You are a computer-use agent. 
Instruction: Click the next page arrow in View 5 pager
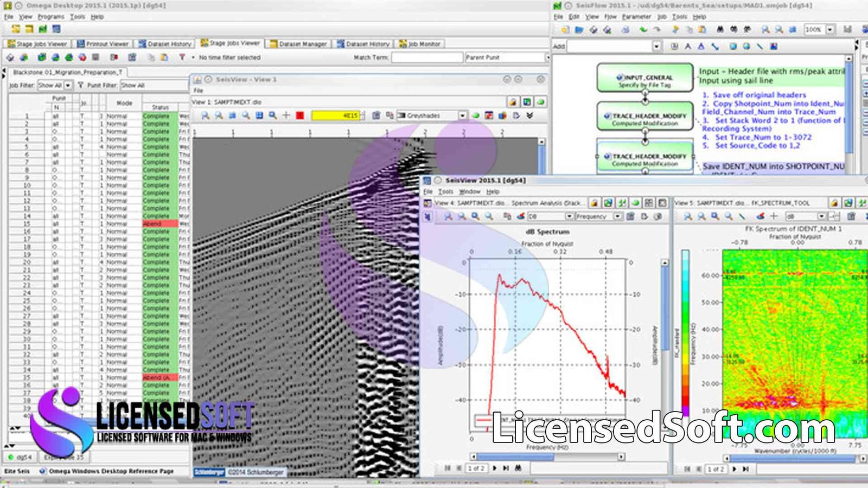pos(734,469)
